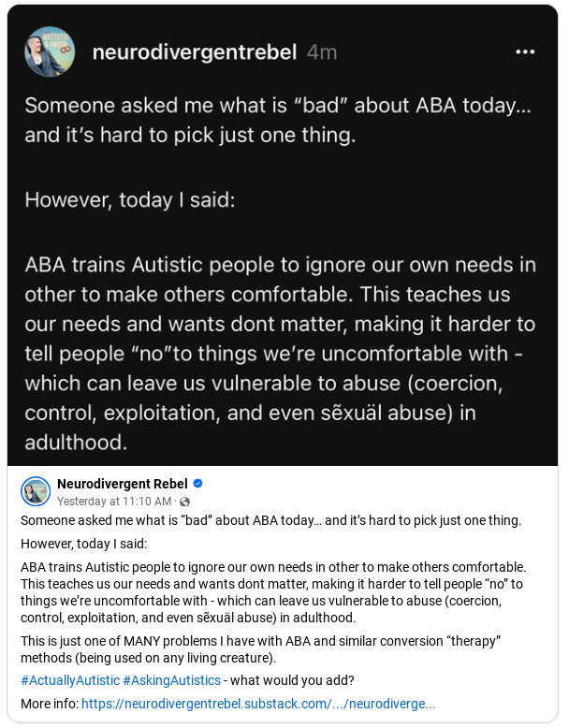Select the small "However, today I said:" line
The height and width of the screenshot is (728, 569).
coord(83,544)
